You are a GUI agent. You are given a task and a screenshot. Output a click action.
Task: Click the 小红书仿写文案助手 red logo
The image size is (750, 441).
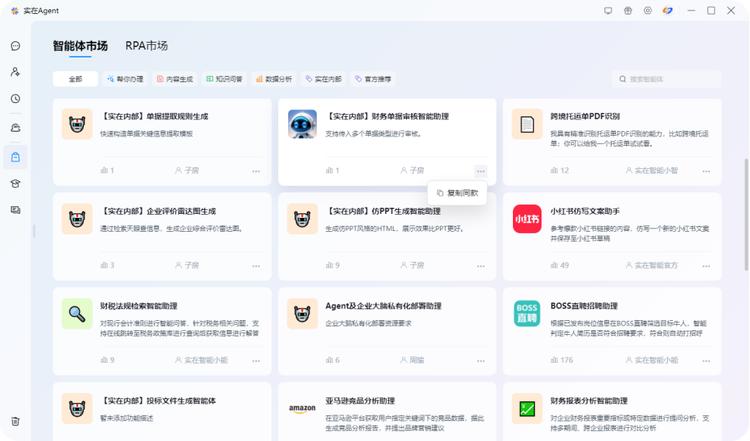(x=527, y=218)
